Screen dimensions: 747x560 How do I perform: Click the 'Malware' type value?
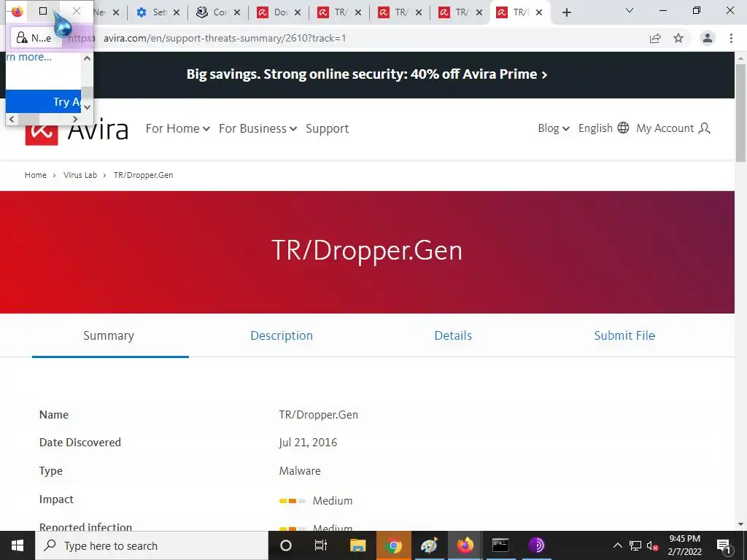click(300, 471)
